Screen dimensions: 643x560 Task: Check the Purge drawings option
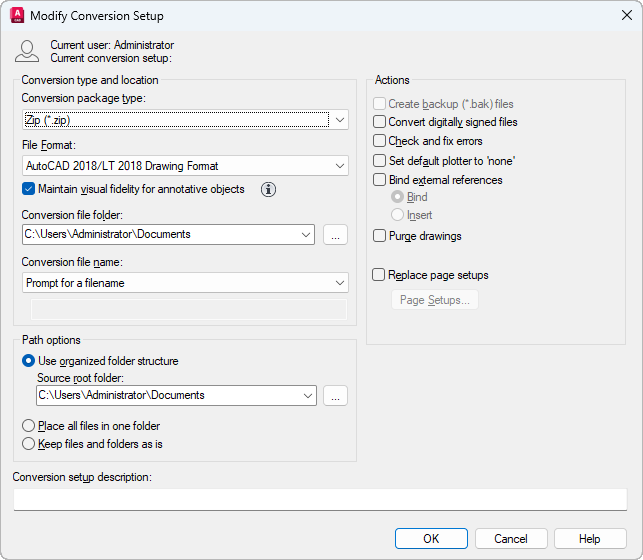[x=380, y=236]
